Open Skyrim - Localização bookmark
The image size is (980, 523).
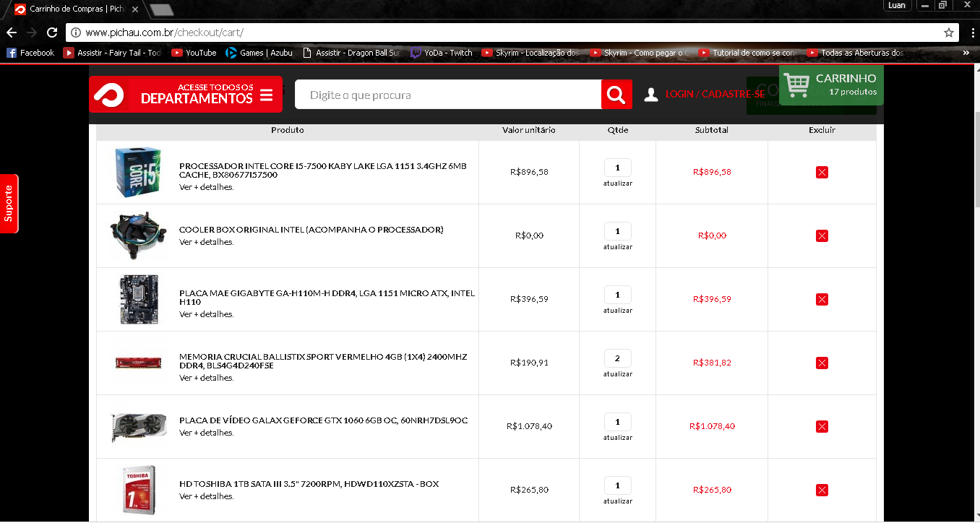click(x=530, y=53)
